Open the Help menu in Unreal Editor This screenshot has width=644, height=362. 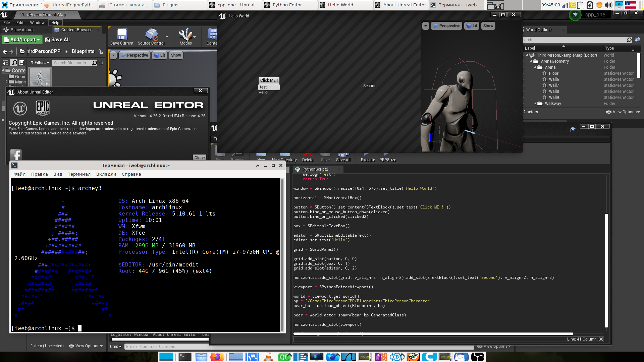coord(55,23)
